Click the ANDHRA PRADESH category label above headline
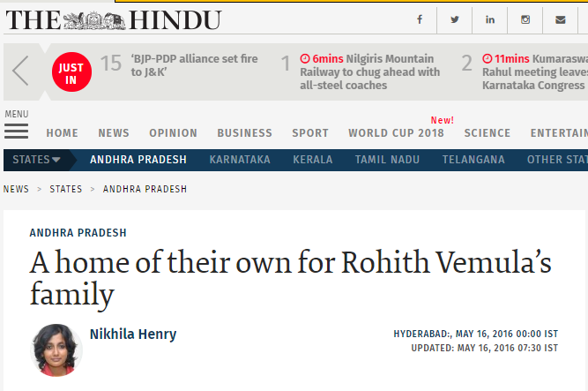 (78, 233)
